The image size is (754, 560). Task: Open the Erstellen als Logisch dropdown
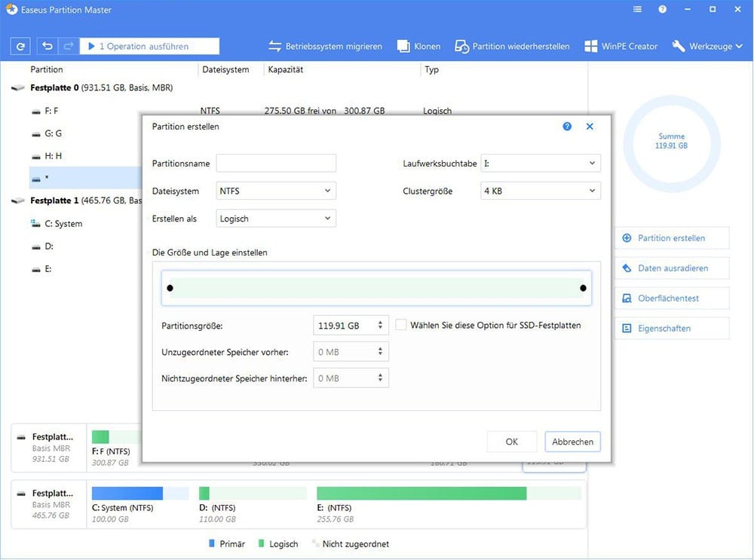coord(276,219)
